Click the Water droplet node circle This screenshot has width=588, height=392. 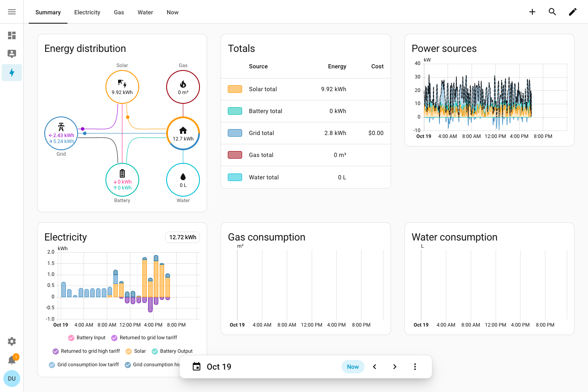click(x=183, y=180)
